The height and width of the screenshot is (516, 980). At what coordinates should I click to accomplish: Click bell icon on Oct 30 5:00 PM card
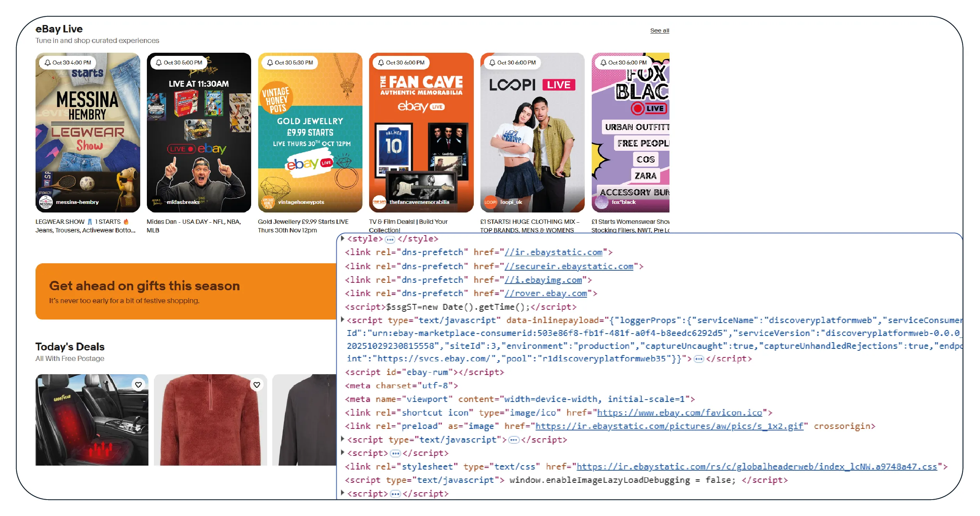(159, 62)
